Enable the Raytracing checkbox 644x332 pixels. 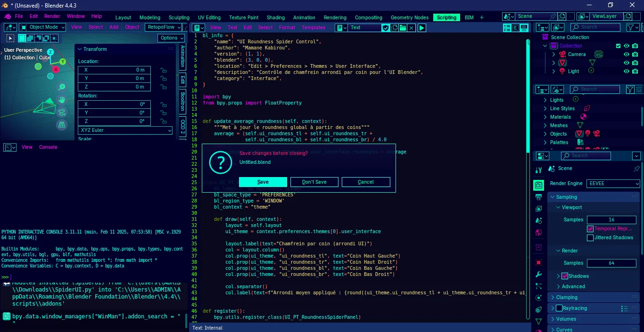559,308
